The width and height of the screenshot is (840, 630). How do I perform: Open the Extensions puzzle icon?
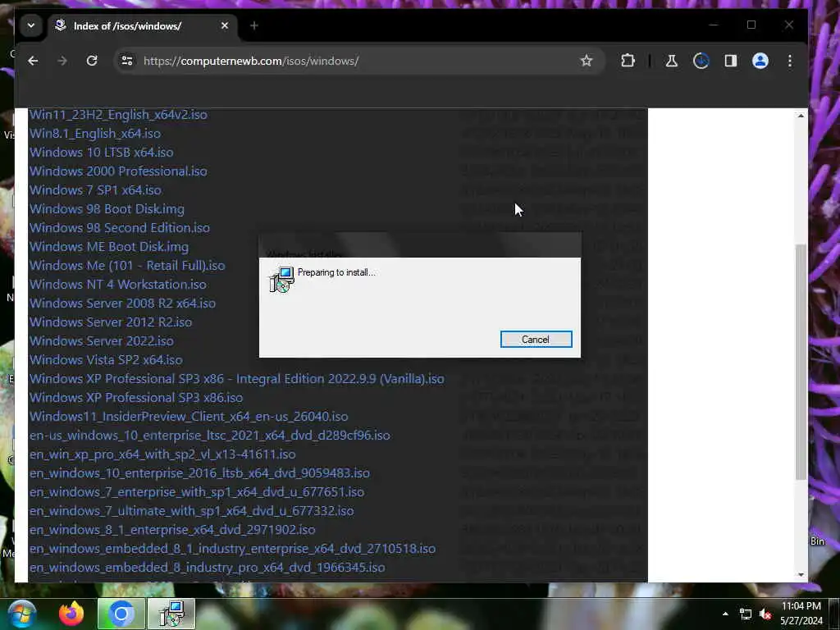pos(628,61)
